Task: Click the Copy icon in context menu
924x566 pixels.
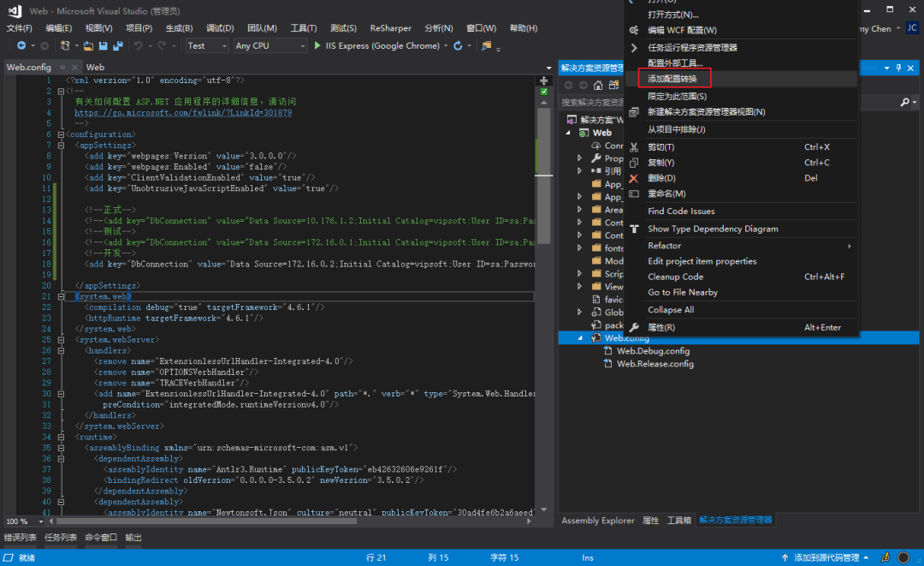Action: pos(634,163)
